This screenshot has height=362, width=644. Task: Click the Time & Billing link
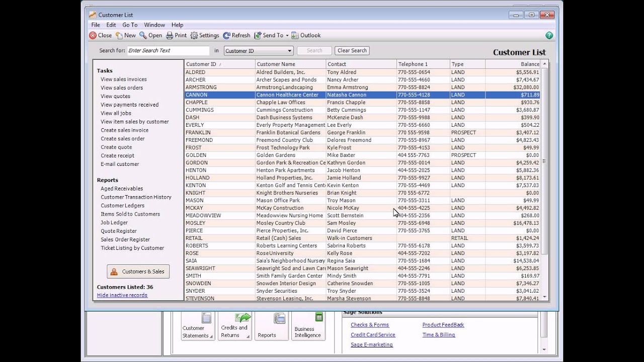pyautogui.click(x=439, y=334)
